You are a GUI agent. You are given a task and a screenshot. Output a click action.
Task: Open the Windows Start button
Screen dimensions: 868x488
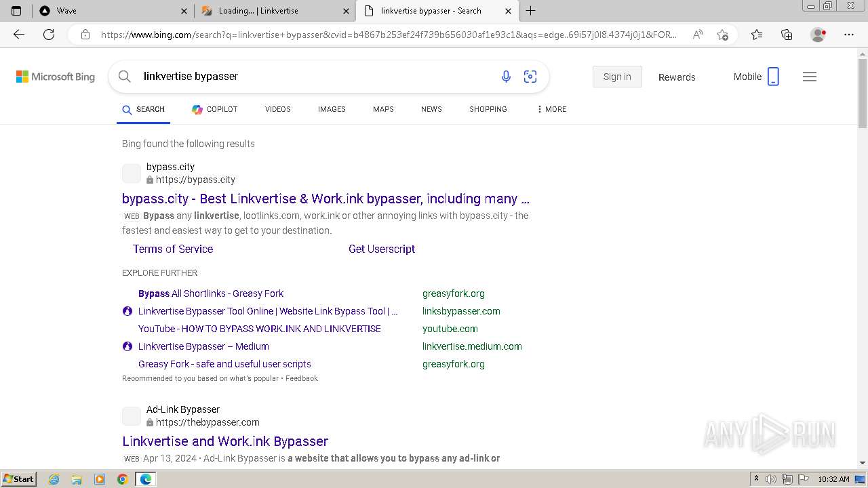pos(19,479)
